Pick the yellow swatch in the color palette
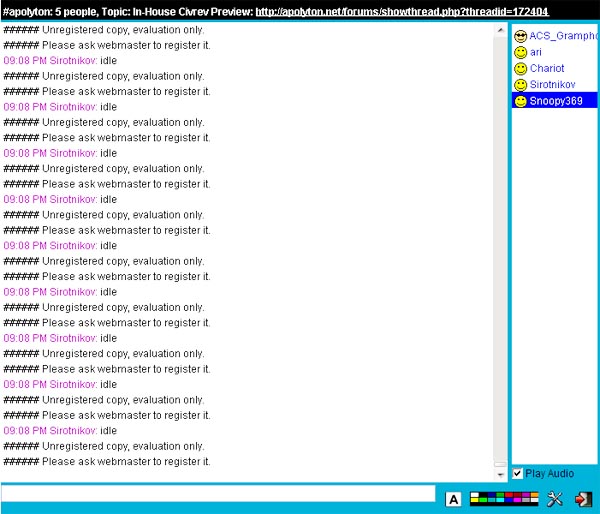Image resolution: width=600 pixels, height=514 pixels. click(x=475, y=500)
